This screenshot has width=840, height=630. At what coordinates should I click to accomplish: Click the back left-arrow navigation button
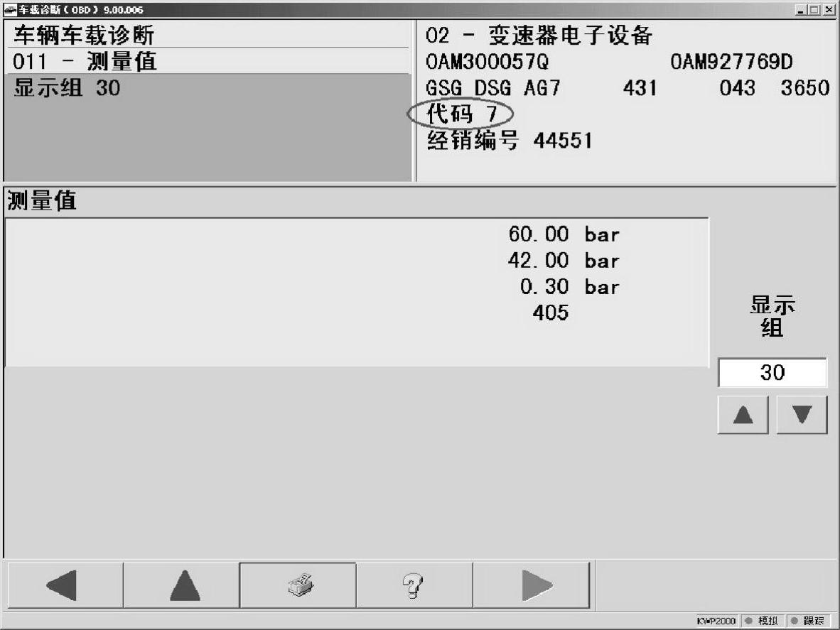point(65,585)
